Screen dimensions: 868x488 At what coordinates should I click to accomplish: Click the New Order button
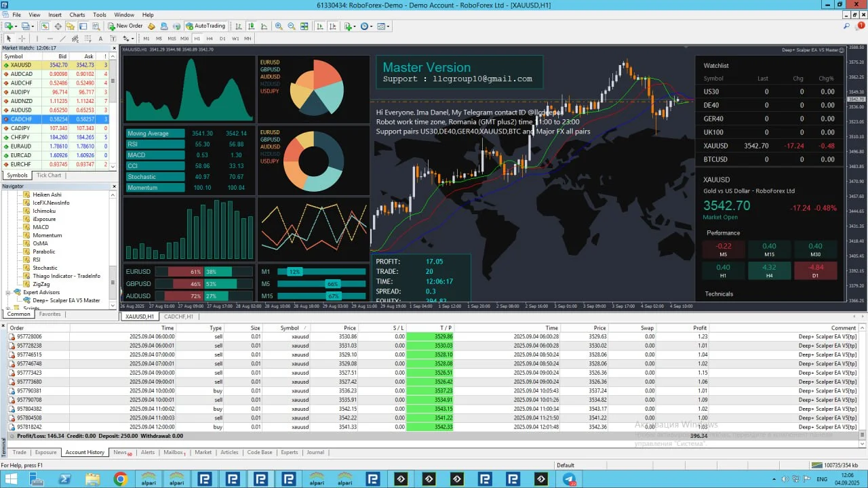[125, 26]
